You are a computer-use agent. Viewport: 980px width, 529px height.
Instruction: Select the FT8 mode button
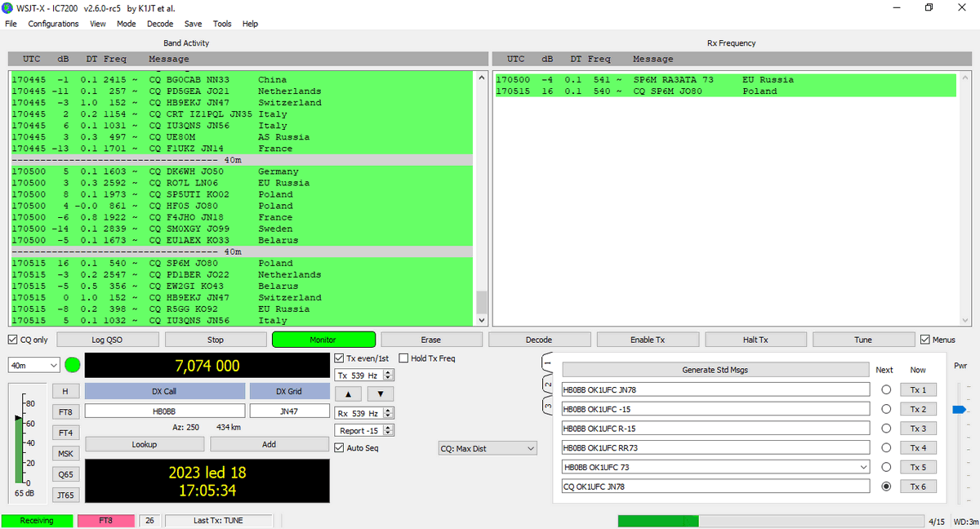[65, 411]
